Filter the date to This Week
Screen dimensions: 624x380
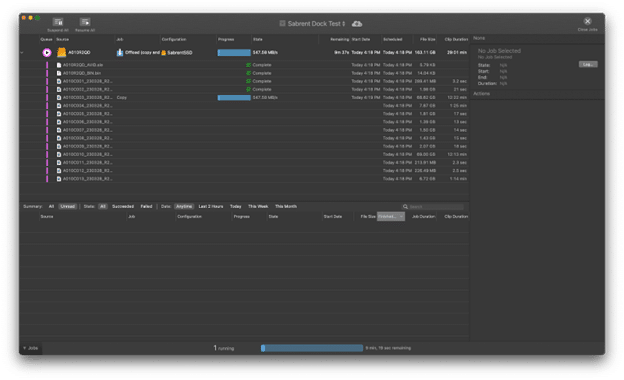point(258,207)
